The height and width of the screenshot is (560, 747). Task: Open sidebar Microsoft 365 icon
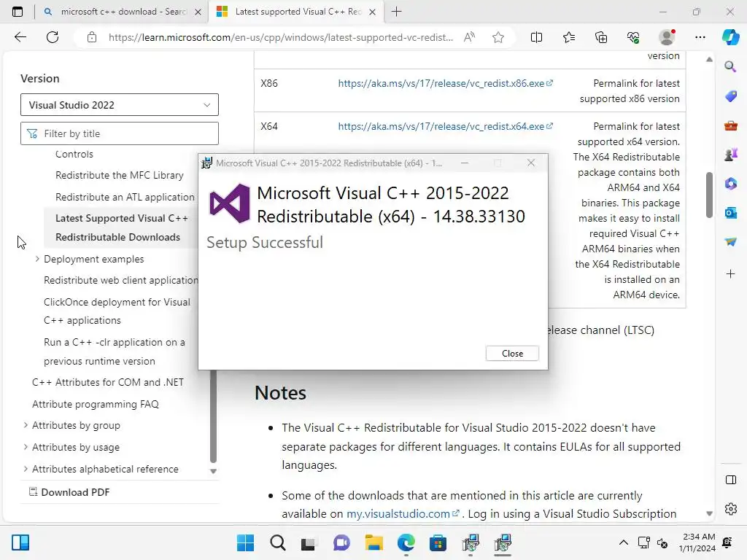pyautogui.click(x=730, y=183)
